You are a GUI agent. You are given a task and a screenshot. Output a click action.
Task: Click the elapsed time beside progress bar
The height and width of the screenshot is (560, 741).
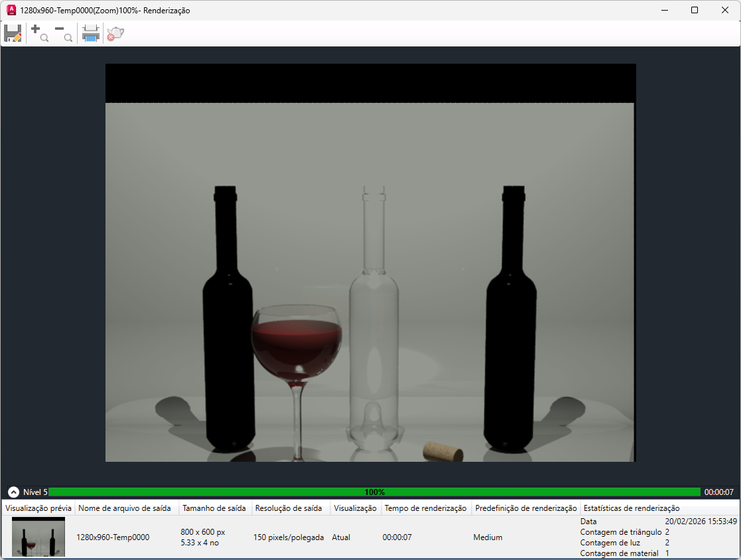(x=719, y=492)
